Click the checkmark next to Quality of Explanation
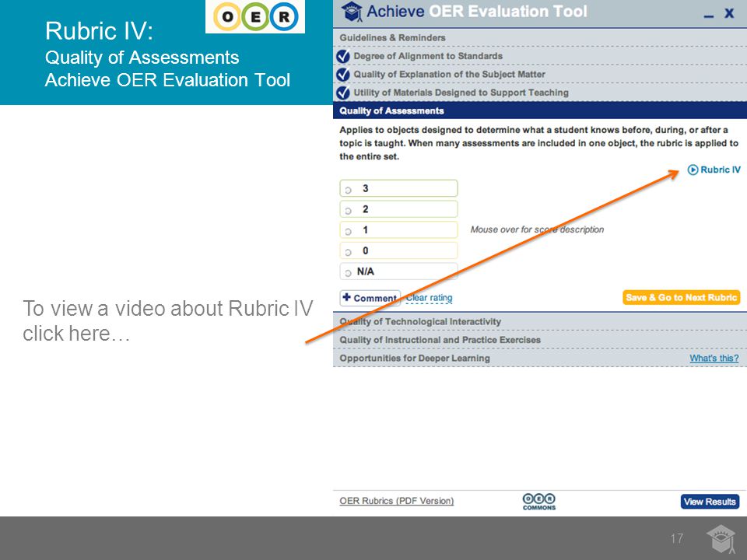The height and width of the screenshot is (560, 747). pos(343,75)
